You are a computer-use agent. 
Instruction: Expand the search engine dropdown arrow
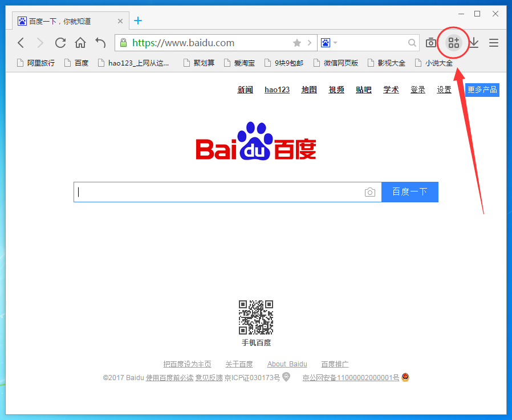point(335,43)
